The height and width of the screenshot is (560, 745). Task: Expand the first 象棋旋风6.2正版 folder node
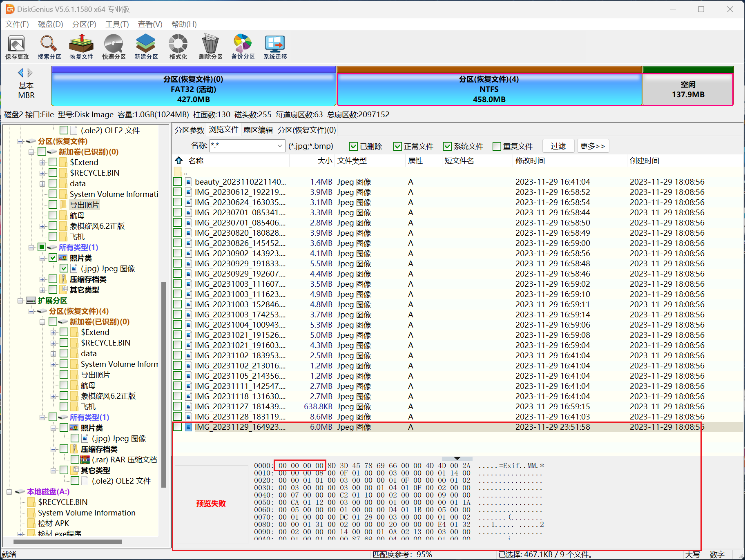42,226
